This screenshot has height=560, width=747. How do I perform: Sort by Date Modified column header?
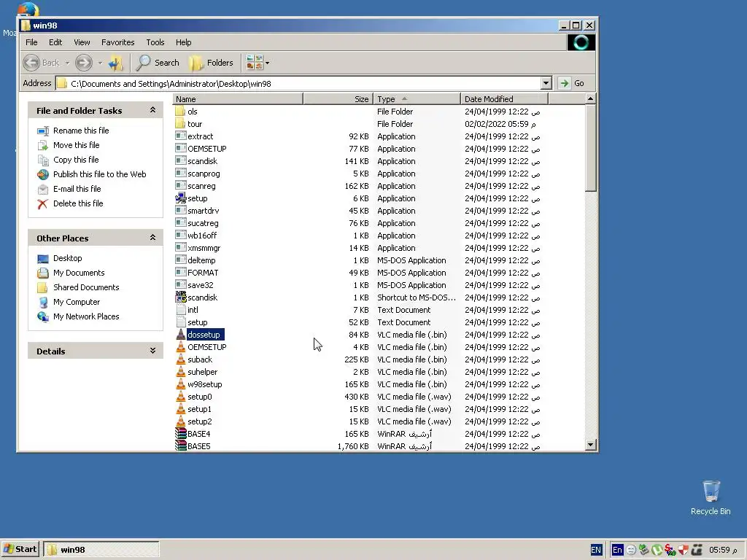coord(505,99)
